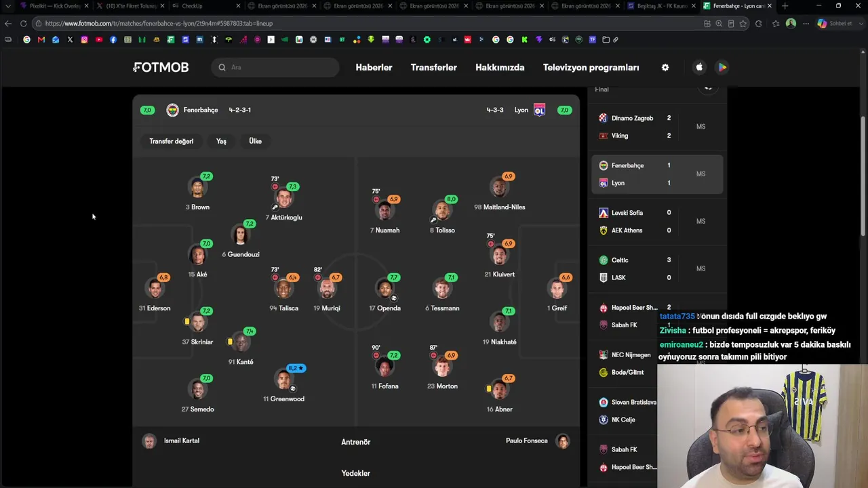
Task: Open the Gmail bookmark icon
Action: (x=41, y=39)
